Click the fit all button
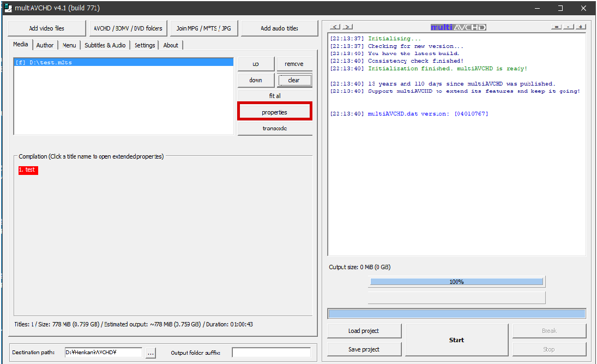The height and width of the screenshot is (364, 597). click(275, 96)
